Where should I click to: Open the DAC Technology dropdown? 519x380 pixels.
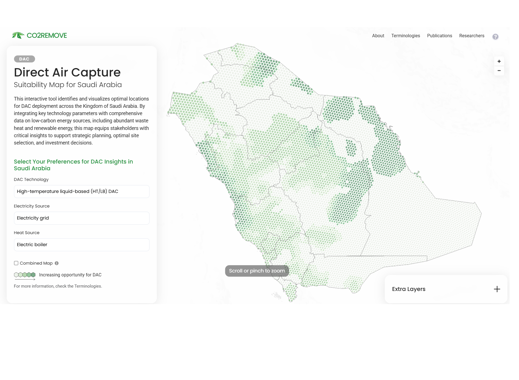click(x=82, y=191)
